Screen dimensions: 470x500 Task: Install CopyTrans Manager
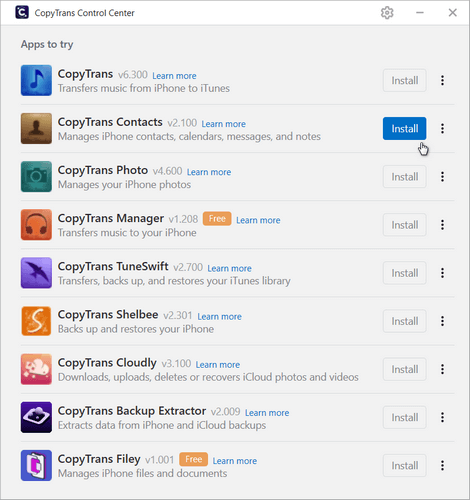404,225
